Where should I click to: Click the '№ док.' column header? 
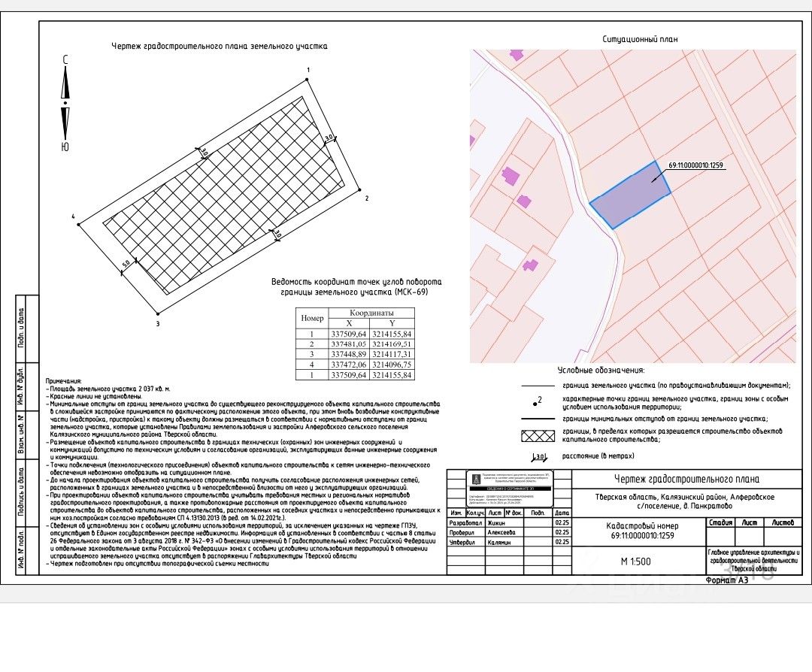pyautogui.click(x=514, y=513)
